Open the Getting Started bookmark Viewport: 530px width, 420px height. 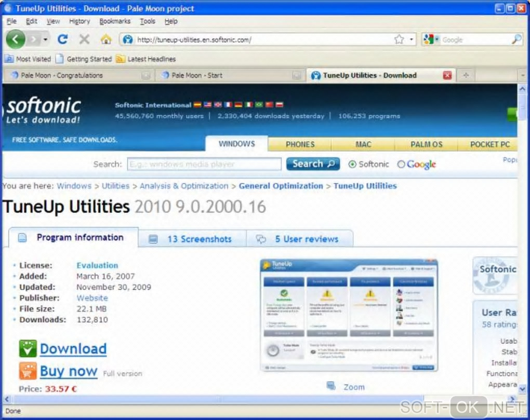click(x=84, y=59)
